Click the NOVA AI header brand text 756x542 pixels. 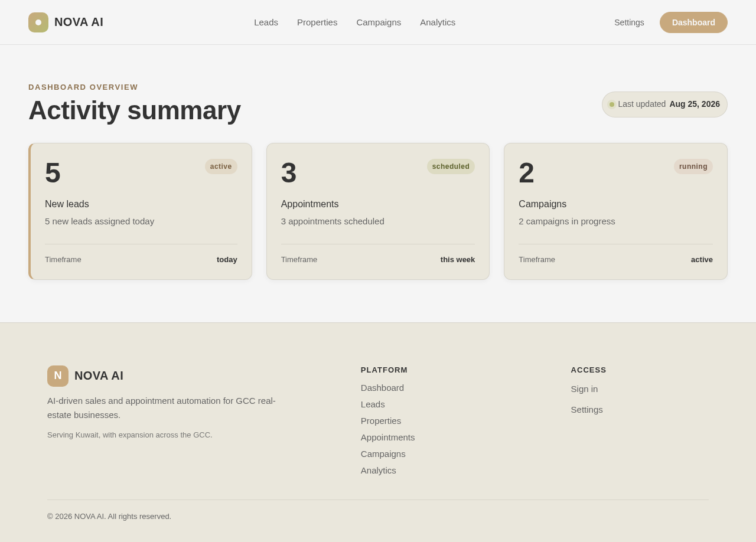point(79,22)
